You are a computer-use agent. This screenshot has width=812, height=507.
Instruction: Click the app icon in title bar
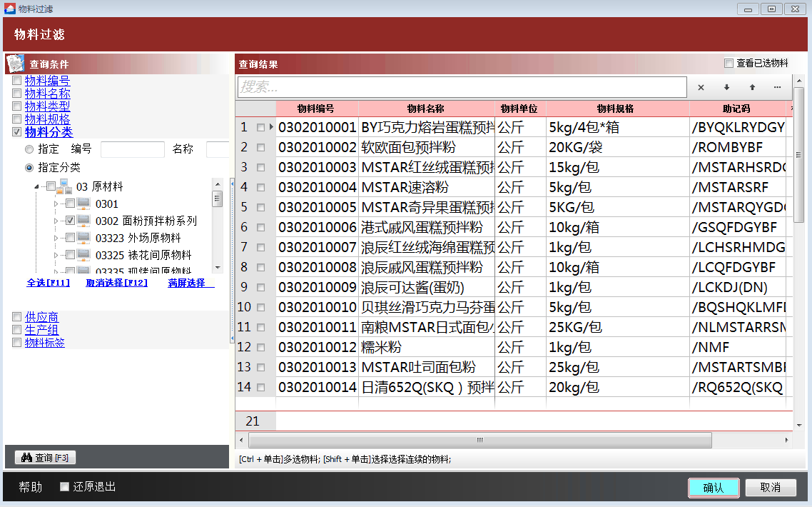pos(10,9)
